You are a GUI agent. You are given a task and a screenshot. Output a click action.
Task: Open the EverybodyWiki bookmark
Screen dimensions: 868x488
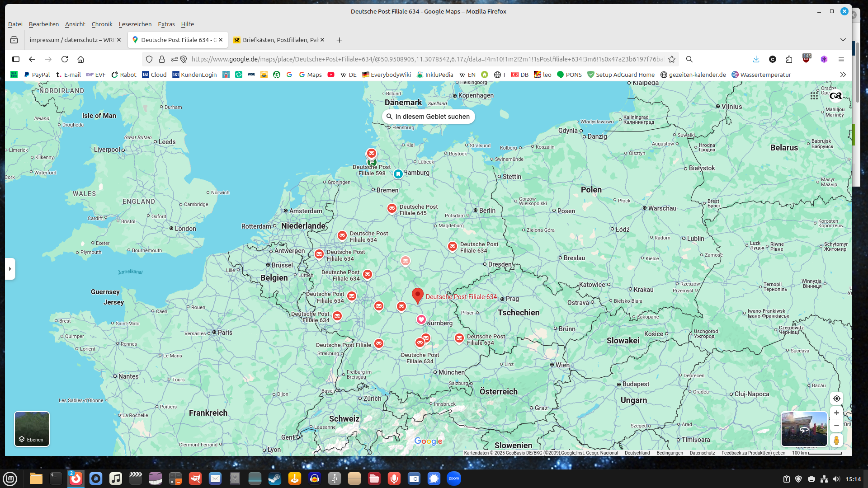point(387,75)
